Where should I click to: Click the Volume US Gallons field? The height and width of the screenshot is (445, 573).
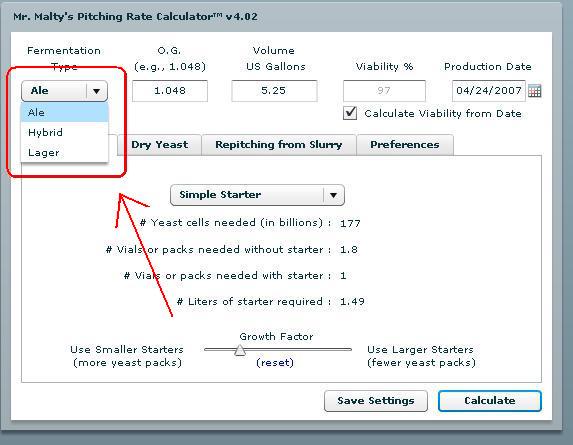pos(274,91)
